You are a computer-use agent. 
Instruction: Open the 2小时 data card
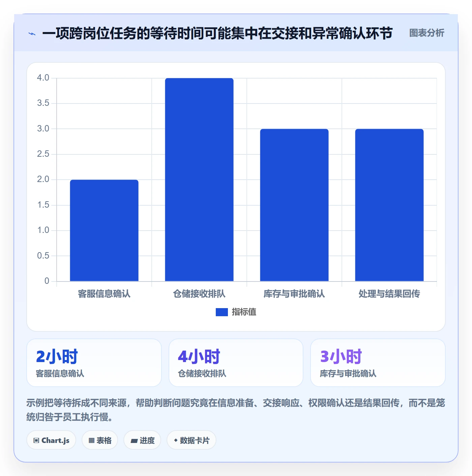[94, 363]
